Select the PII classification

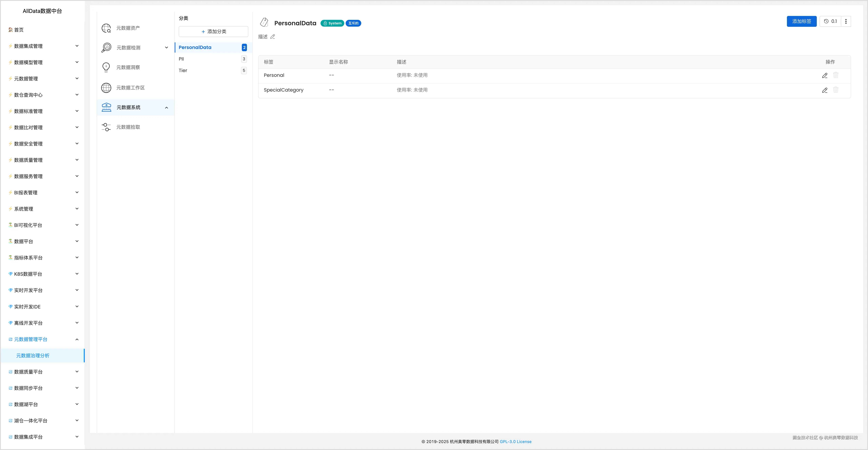181,59
